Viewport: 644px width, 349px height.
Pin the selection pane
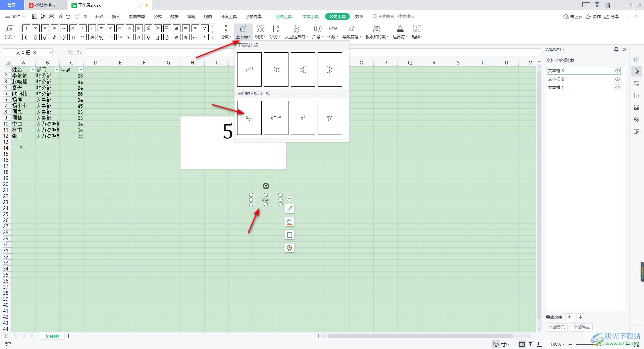616,49
